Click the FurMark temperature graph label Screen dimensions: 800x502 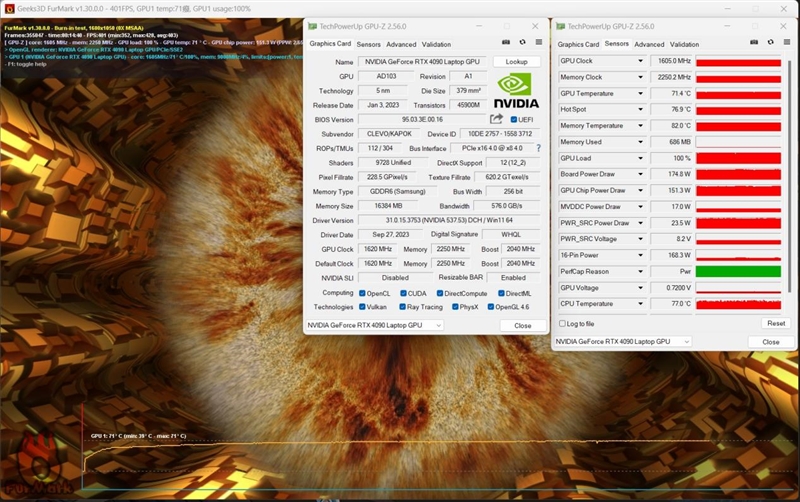[138, 436]
